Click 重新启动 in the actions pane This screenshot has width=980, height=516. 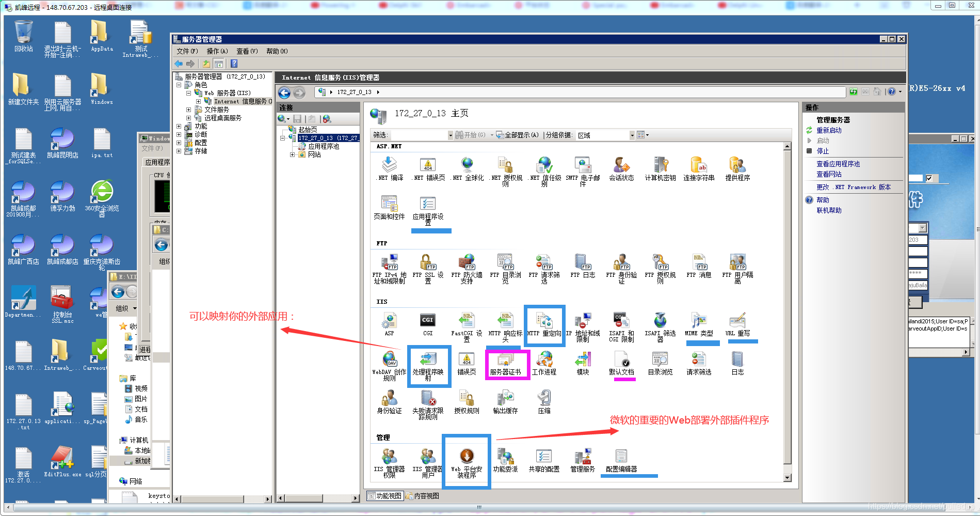[x=829, y=130]
